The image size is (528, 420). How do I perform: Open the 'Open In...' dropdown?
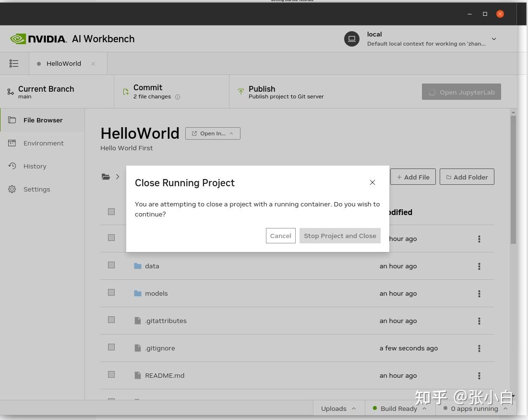coord(213,133)
